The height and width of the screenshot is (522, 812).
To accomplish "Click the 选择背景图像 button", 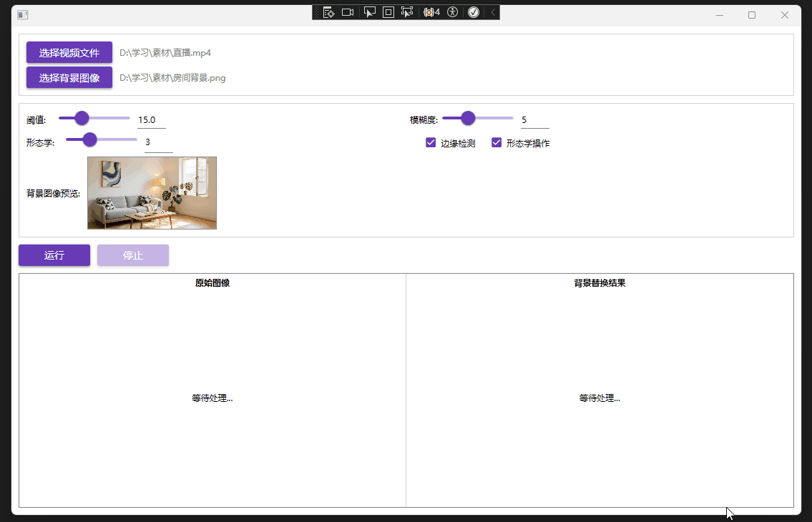I will [69, 77].
